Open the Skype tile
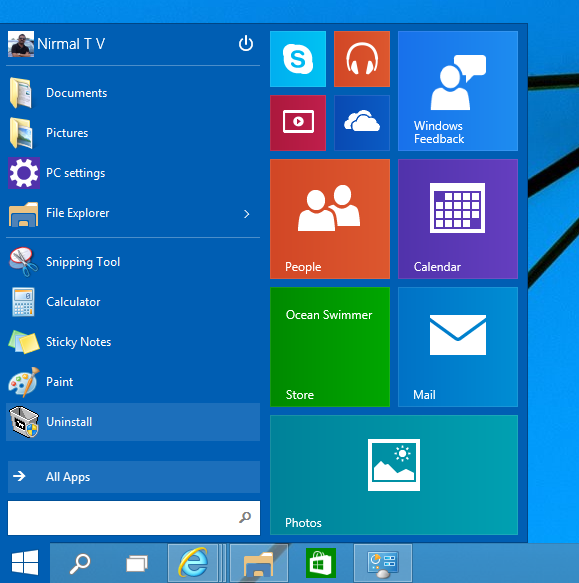 pyautogui.click(x=298, y=59)
